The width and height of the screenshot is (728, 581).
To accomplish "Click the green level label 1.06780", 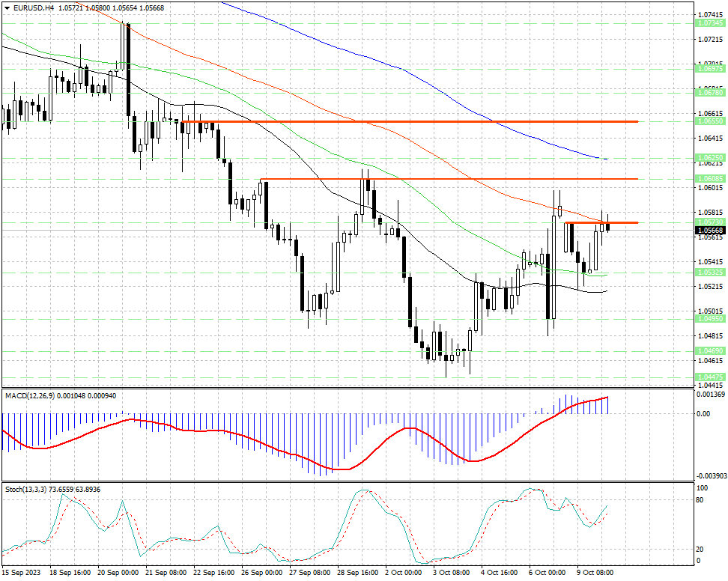I will coord(710,92).
